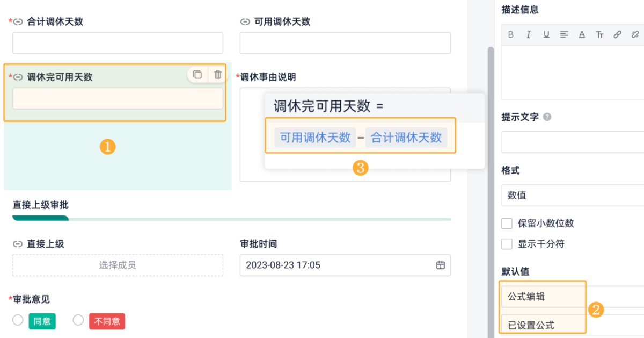This screenshot has width=644, height=338.
Task: Open text color picker in description toolbar
Action: coord(582,34)
